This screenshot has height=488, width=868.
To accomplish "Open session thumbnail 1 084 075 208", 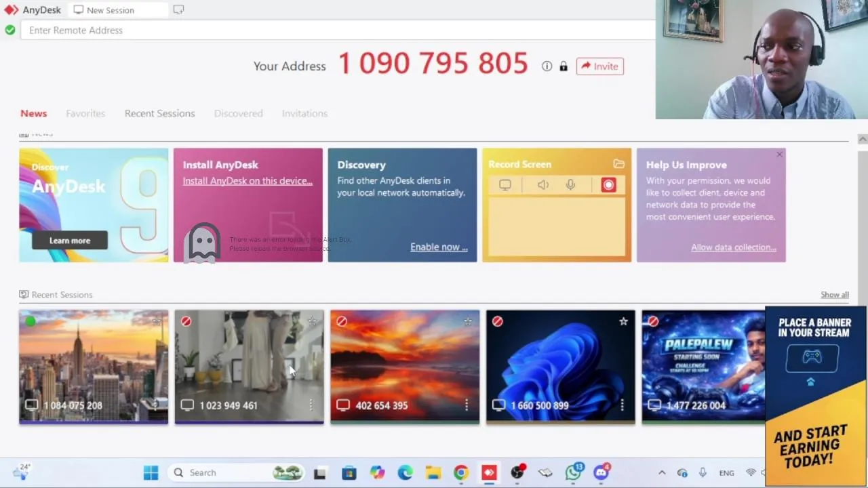I will [94, 366].
